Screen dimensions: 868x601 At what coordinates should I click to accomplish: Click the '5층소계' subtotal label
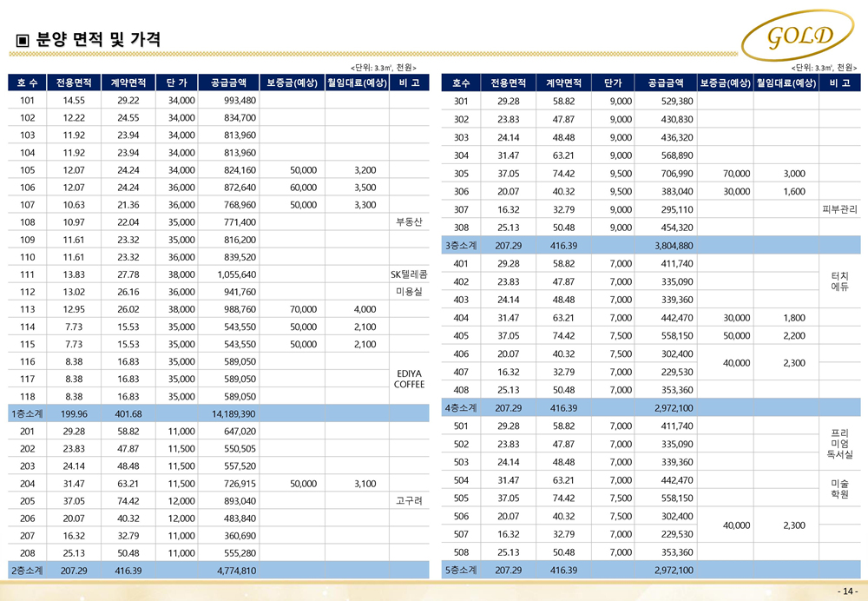pyautogui.click(x=461, y=570)
